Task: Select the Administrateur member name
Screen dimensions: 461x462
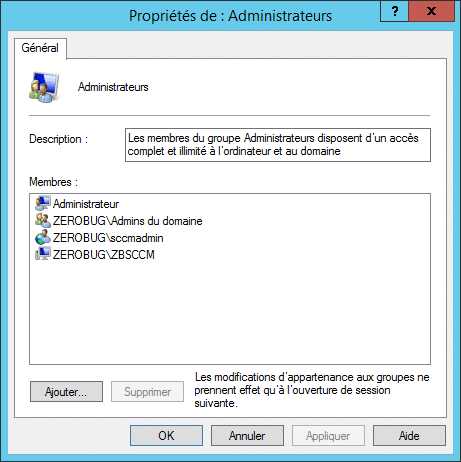Action: (x=86, y=204)
